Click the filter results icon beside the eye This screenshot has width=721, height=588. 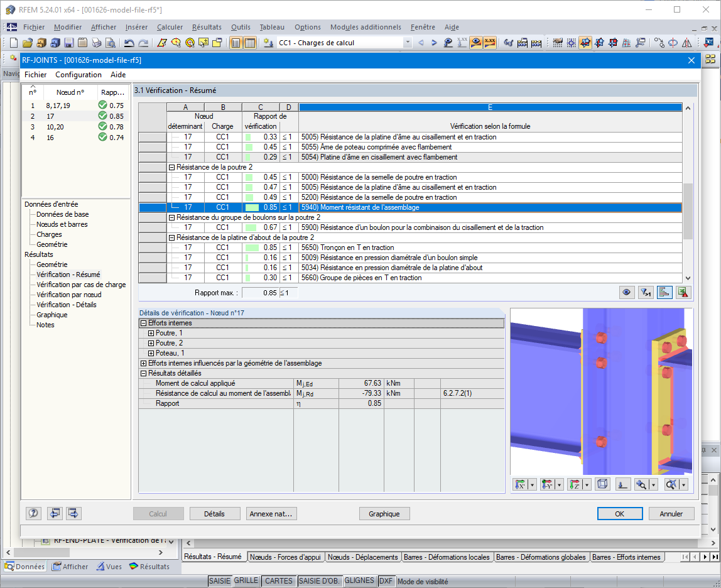[x=646, y=293]
